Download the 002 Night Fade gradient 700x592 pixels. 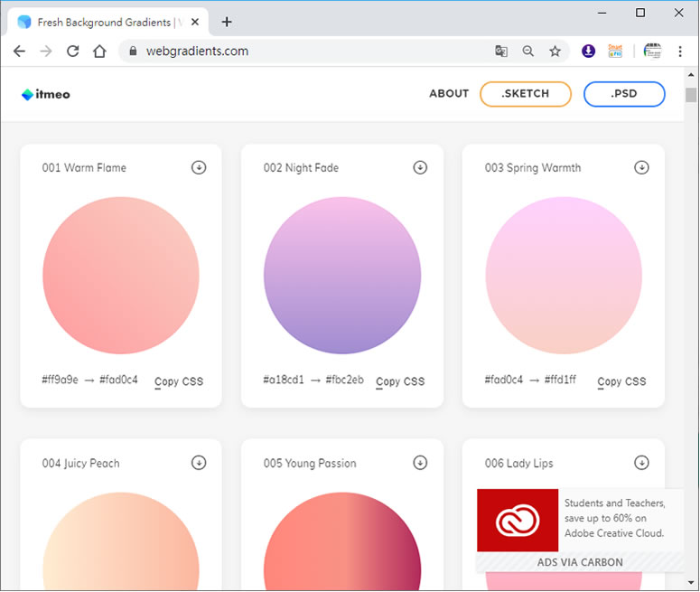tap(420, 167)
